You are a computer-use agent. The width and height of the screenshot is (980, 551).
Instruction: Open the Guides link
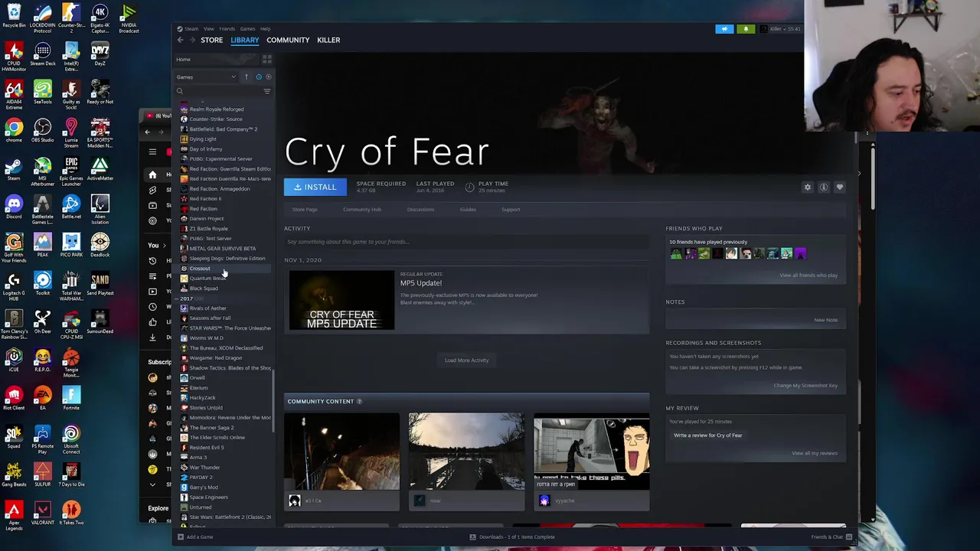point(468,210)
